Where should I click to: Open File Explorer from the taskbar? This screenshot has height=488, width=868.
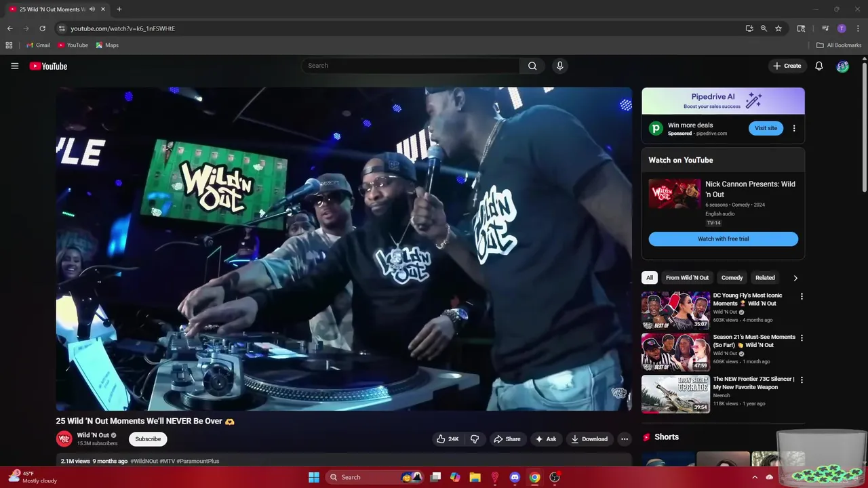tap(475, 477)
